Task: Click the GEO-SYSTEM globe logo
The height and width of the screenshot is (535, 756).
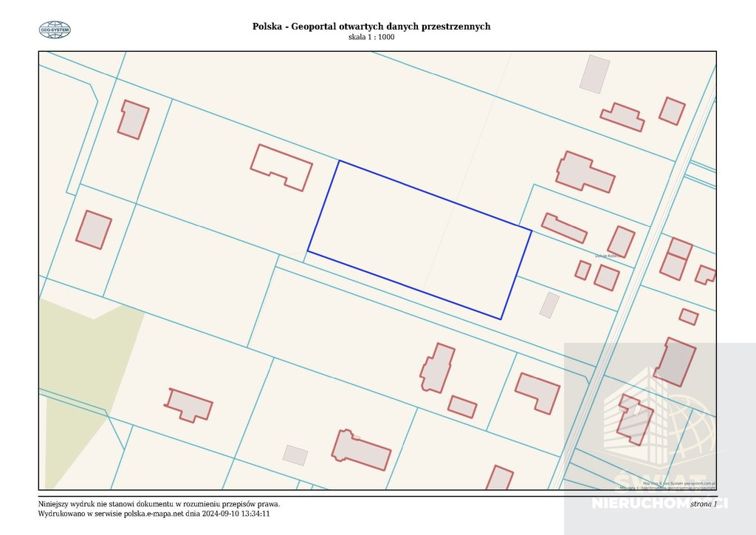Action: point(55,30)
